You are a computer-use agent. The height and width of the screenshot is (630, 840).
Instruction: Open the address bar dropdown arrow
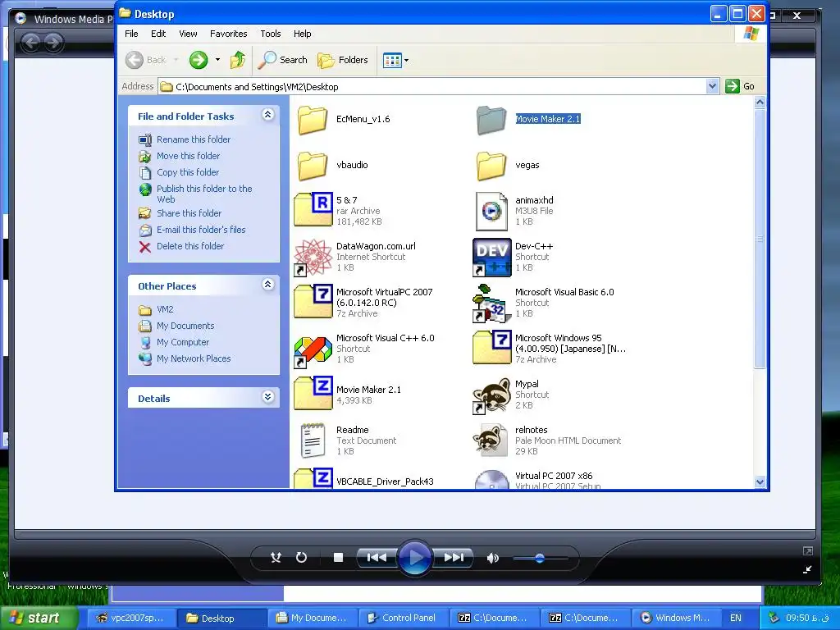(712, 86)
